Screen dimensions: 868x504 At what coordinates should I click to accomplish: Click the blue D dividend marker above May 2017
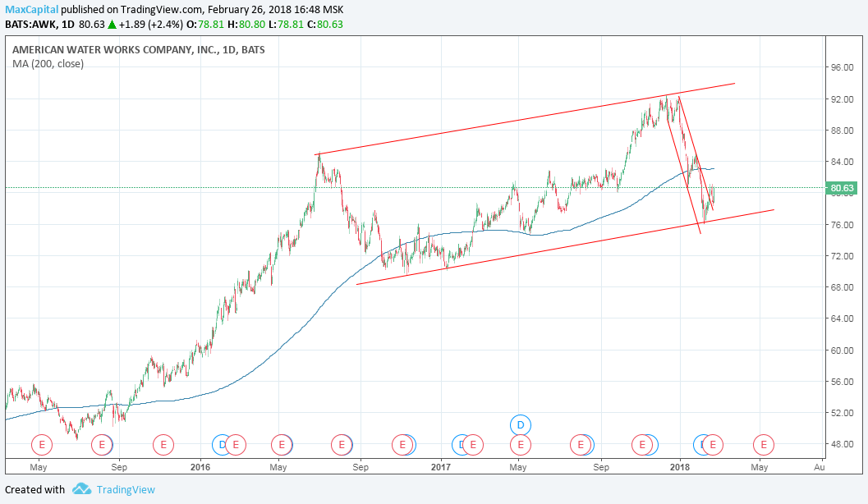click(521, 425)
